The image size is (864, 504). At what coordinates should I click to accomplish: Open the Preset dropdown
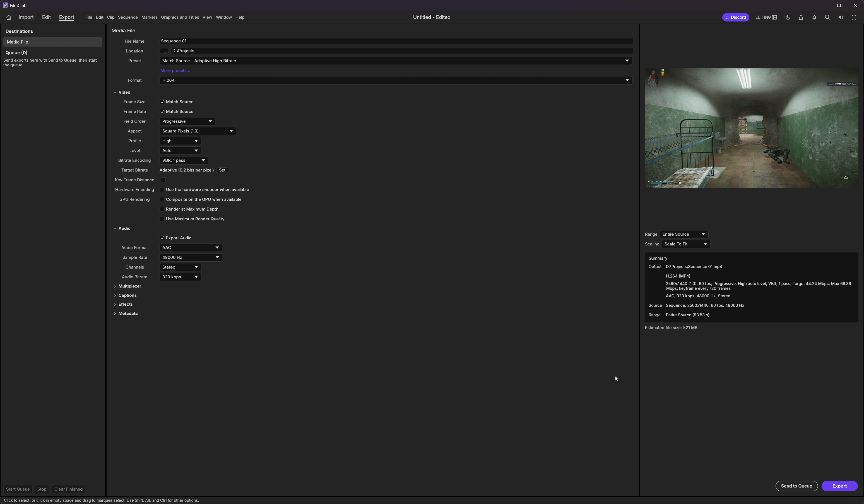click(396, 61)
